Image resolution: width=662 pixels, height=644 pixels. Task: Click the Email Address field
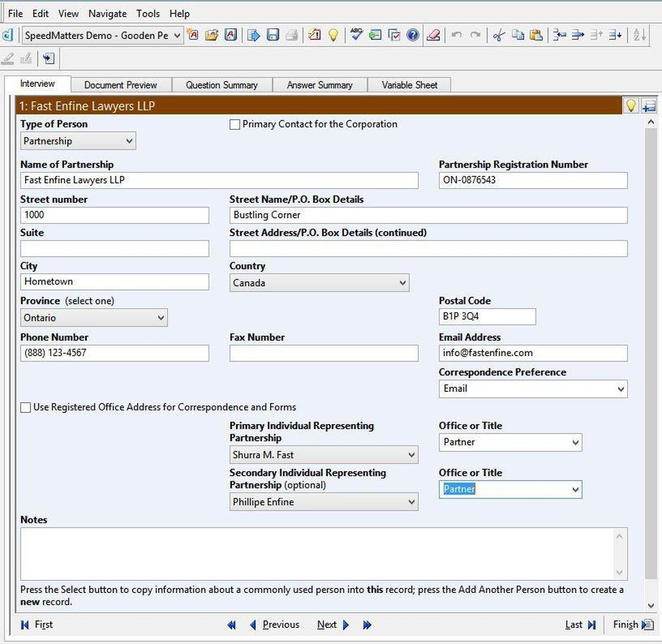click(533, 353)
